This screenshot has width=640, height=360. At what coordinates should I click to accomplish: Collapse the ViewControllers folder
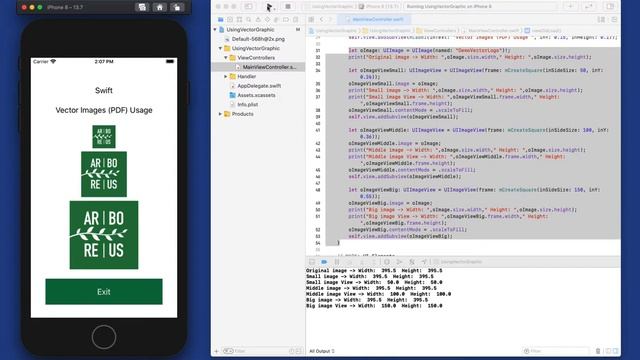(226, 58)
